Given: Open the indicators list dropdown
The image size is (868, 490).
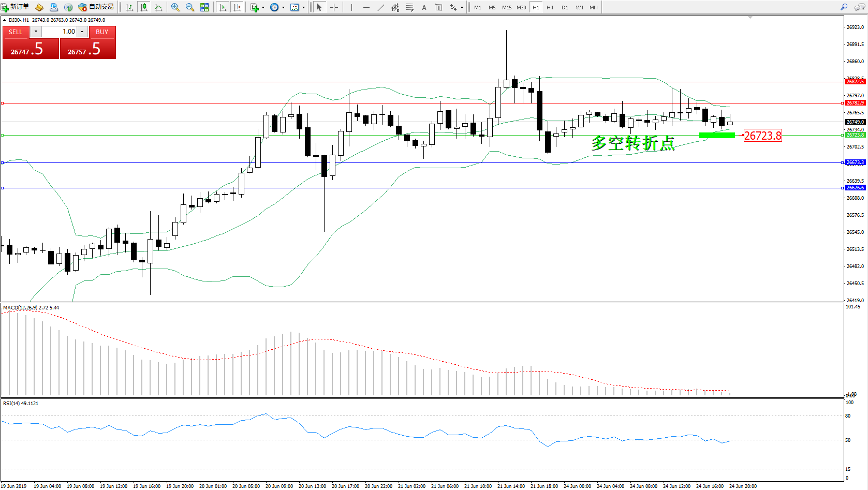Looking at the screenshot, I should coord(257,7).
